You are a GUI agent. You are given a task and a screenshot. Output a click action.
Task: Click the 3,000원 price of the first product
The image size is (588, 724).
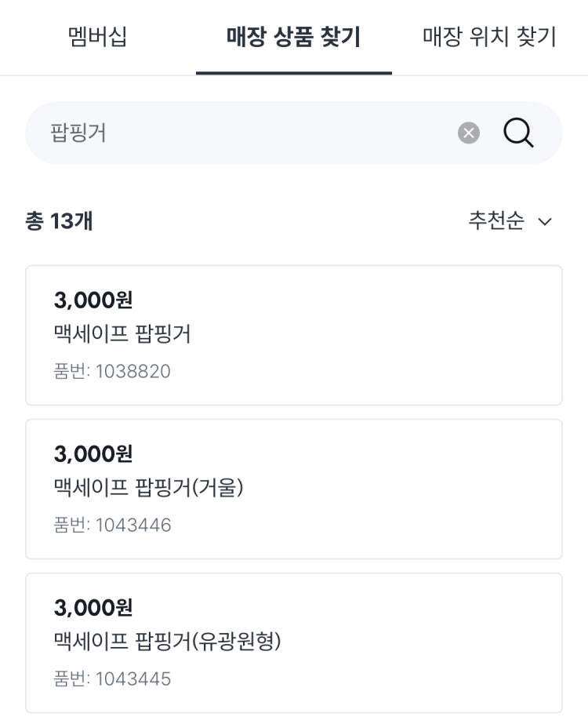point(93,300)
